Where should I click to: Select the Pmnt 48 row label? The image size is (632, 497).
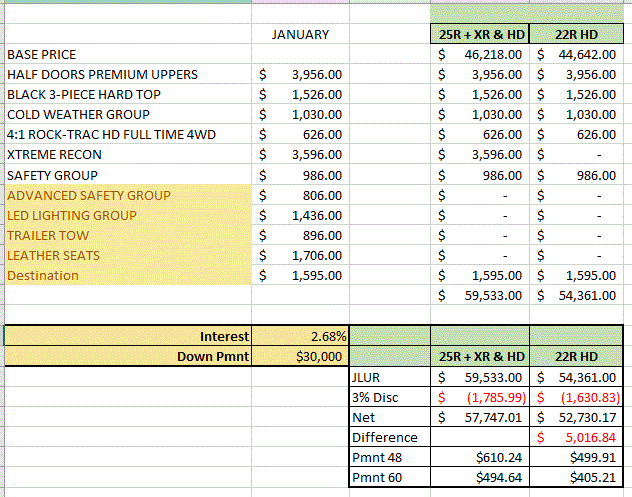click(x=390, y=457)
